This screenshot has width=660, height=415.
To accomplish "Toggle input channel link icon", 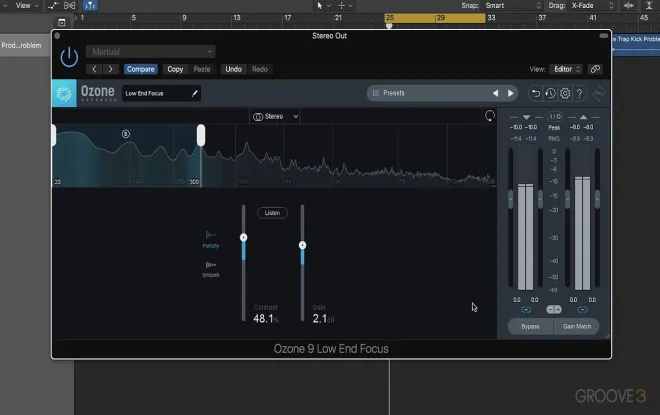I will point(526,310).
